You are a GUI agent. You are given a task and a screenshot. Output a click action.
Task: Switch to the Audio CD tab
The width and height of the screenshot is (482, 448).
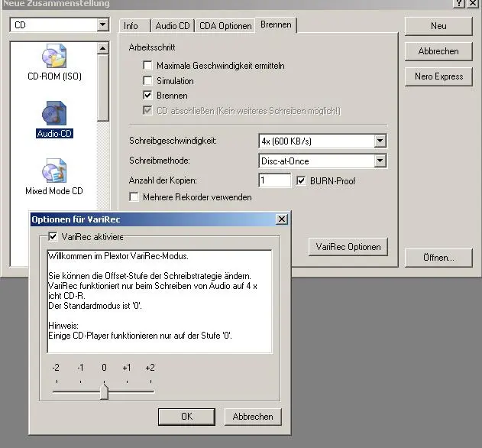[172, 26]
